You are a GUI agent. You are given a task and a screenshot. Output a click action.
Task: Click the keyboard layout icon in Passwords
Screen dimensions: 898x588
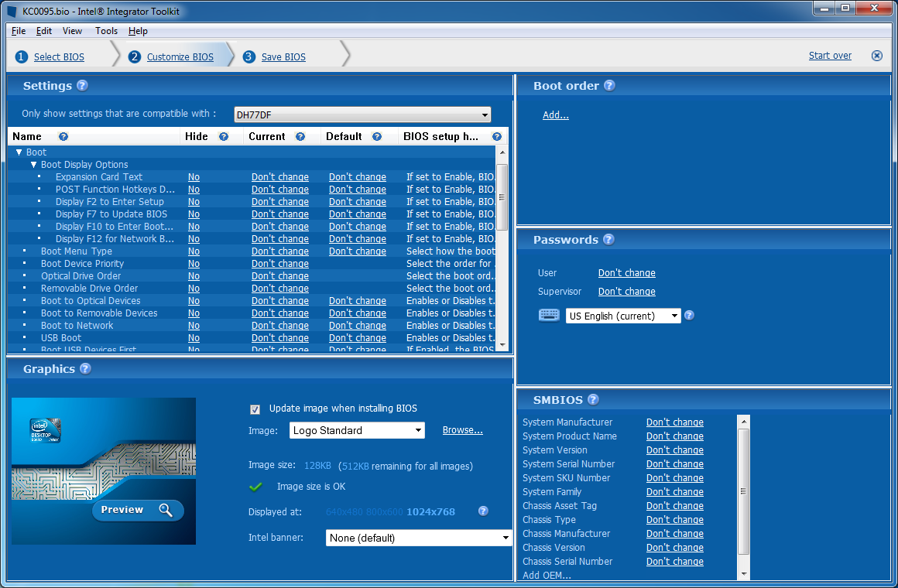coord(549,316)
